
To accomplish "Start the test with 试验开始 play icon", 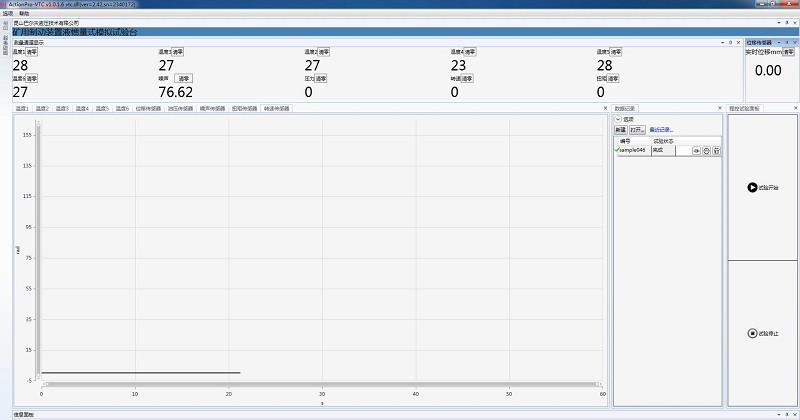I will tap(752, 187).
